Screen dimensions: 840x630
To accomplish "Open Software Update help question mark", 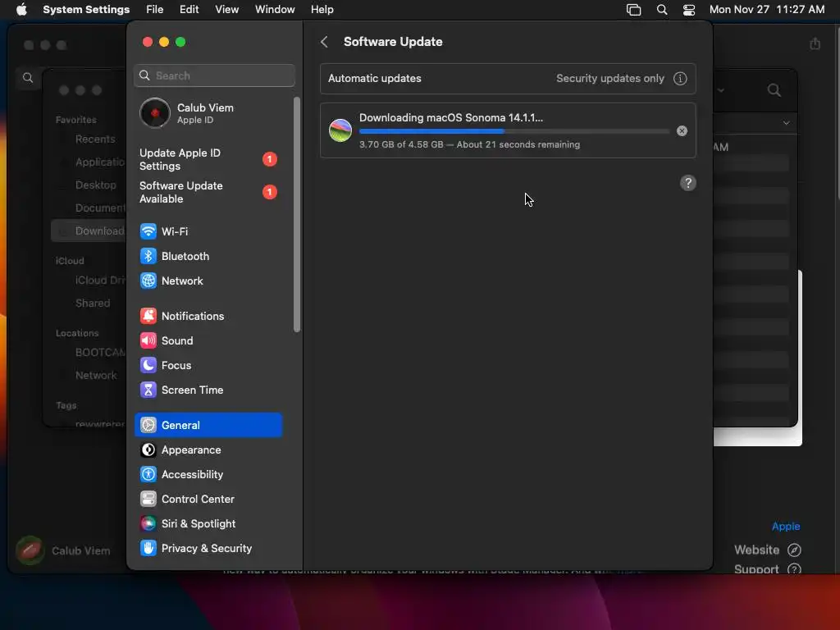I will 688,183.
